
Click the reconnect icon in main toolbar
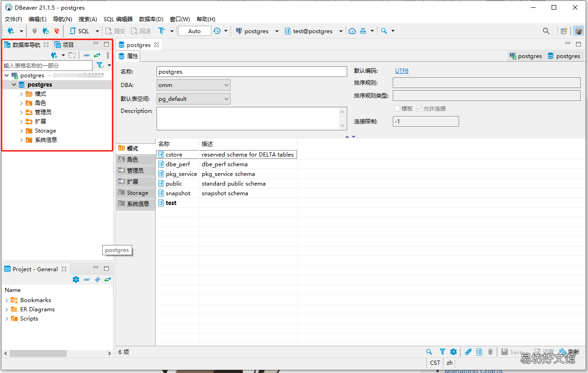click(46, 31)
